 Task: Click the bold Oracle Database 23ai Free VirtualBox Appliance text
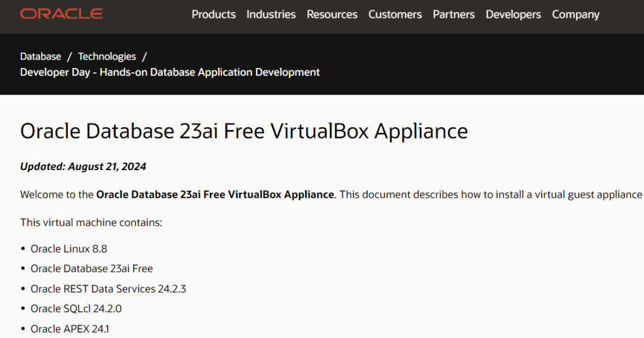coord(215,195)
